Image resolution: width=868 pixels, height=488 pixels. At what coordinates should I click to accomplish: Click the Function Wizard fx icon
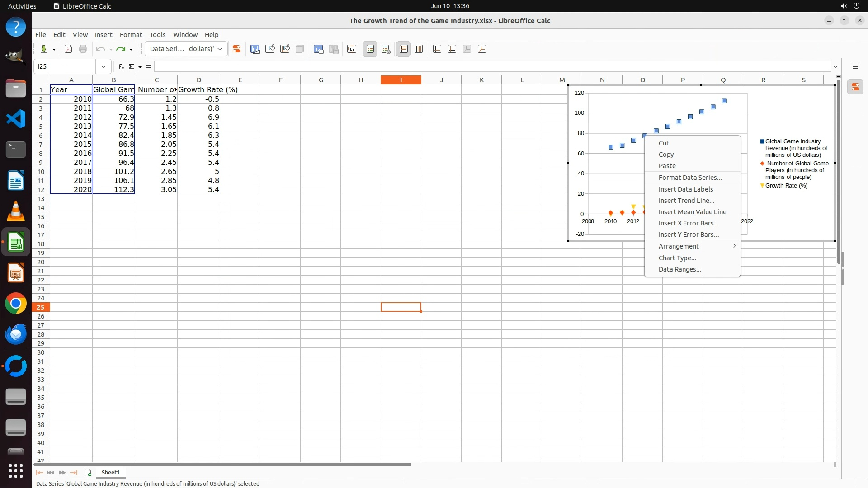pos(121,66)
